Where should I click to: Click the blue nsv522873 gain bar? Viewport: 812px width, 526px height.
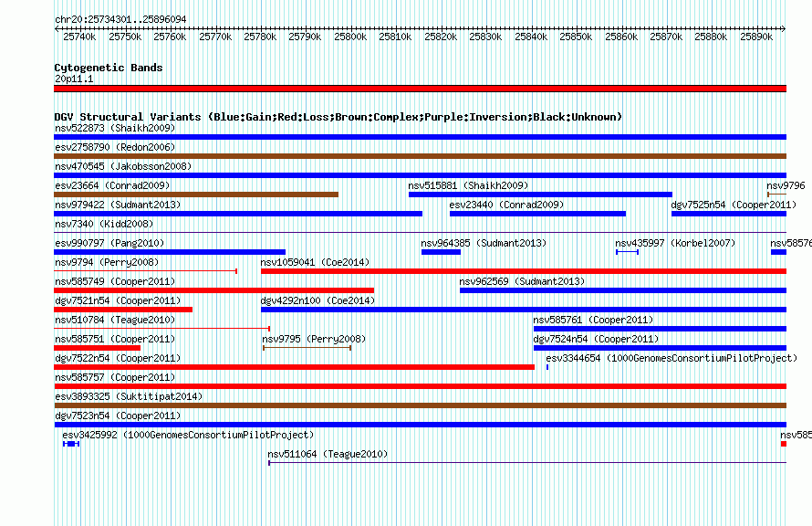[x=420, y=137]
